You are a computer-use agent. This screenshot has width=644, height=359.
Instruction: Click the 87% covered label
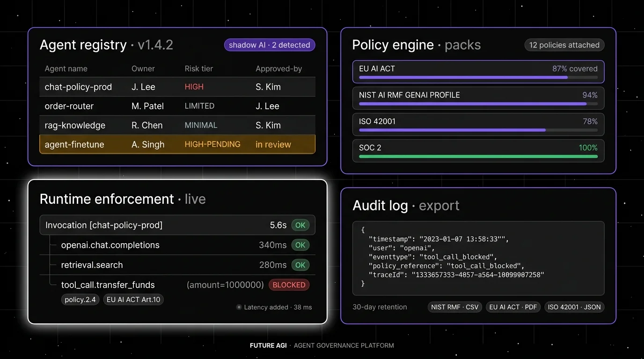click(x=575, y=69)
